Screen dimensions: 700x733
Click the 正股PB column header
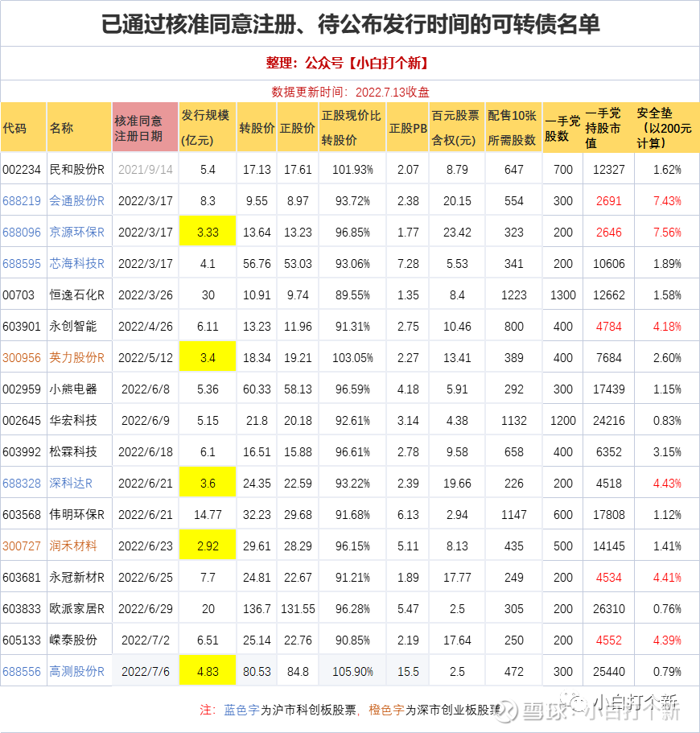(408, 127)
